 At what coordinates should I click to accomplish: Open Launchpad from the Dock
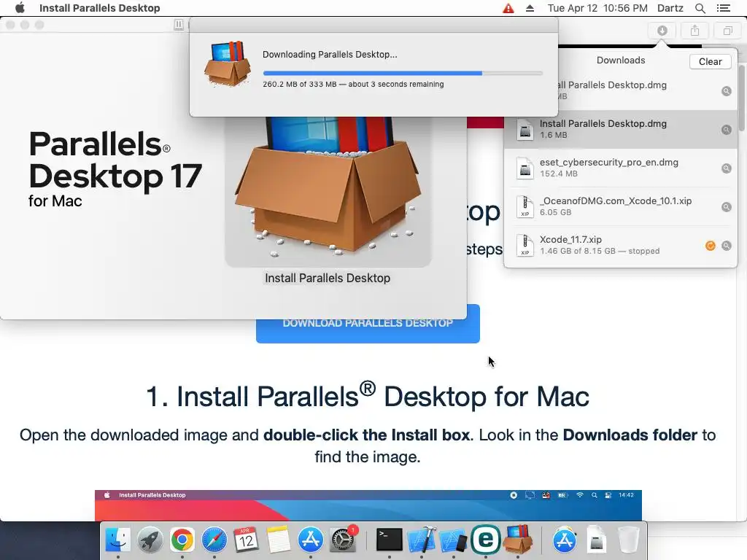(150, 540)
